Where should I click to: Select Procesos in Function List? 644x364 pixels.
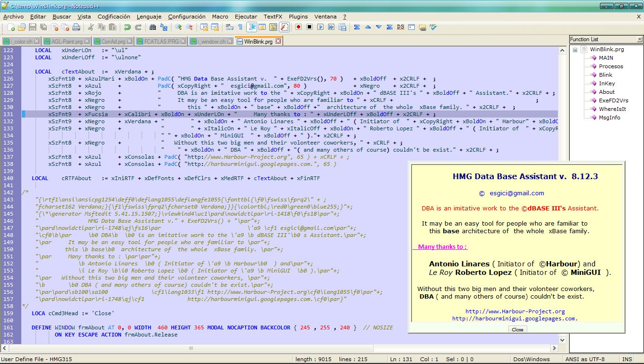coord(611,66)
